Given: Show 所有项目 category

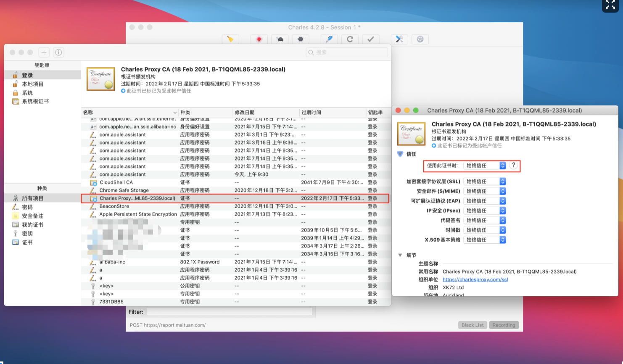Looking at the screenshot, I should (x=42, y=198).
